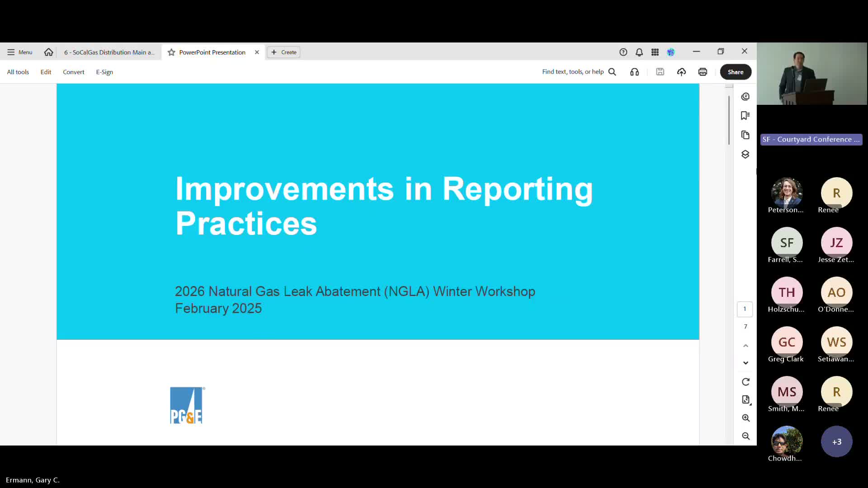The width and height of the screenshot is (868, 488).
Task: Switch to the SoCalGas Distribution Main tab
Action: coord(109,52)
